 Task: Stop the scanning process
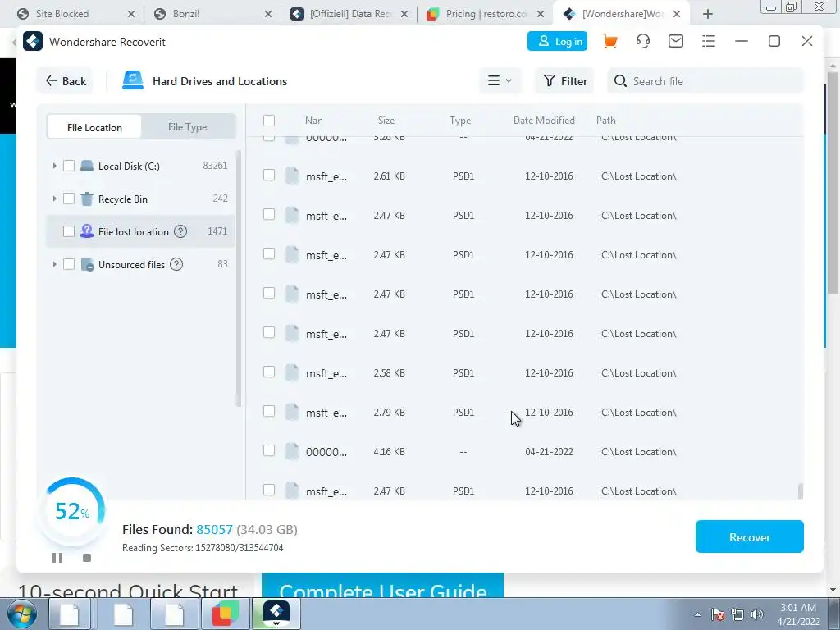(x=87, y=558)
